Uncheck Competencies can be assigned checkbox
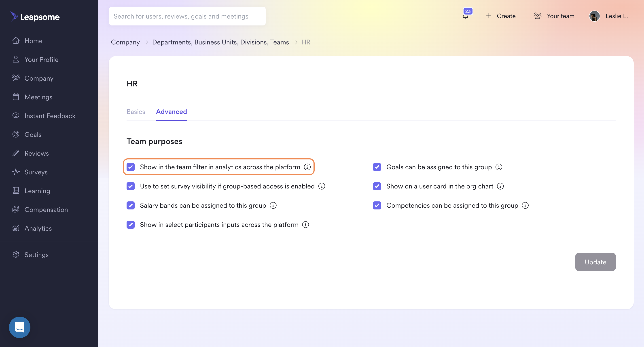The width and height of the screenshot is (644, 347). [377, 205]
